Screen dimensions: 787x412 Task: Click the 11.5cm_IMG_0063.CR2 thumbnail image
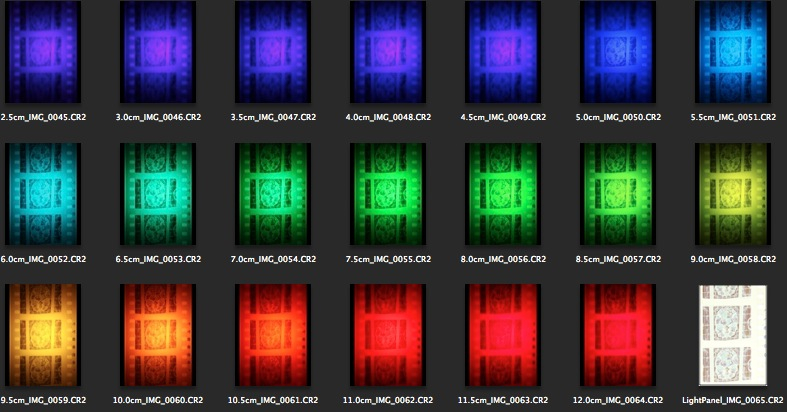(x=503, y=335)
